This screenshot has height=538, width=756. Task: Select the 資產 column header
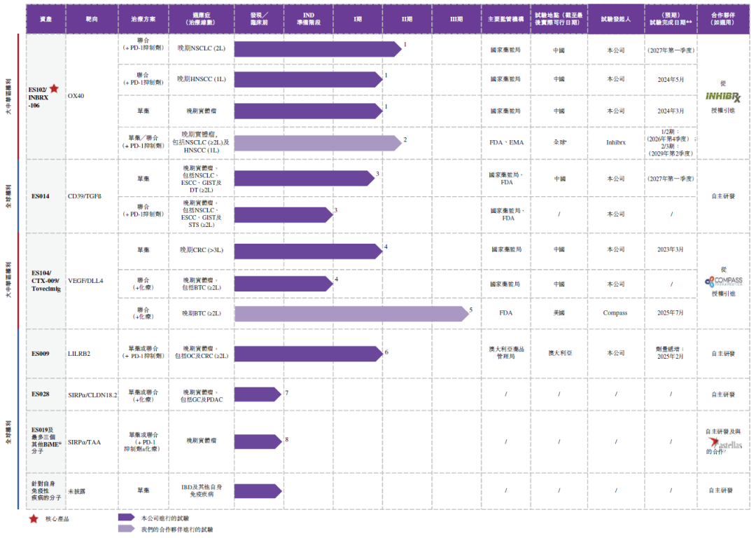click(45, 18)
